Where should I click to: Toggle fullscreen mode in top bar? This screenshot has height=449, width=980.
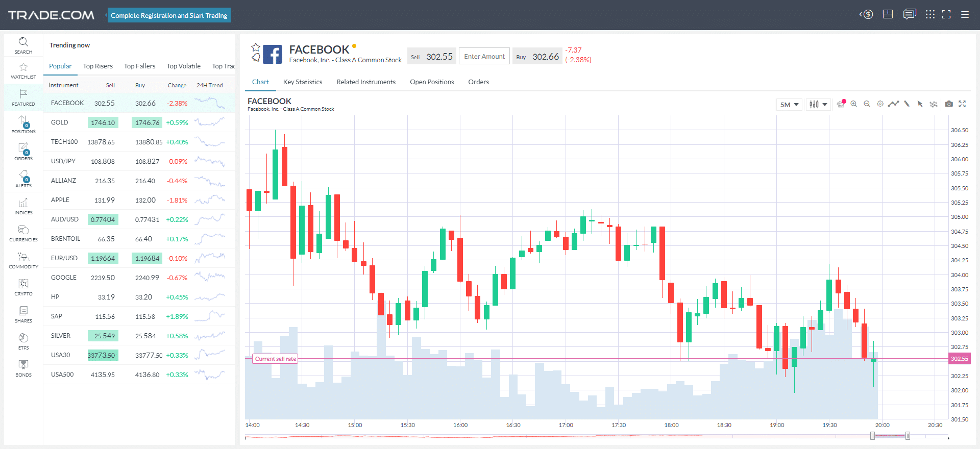946,14
